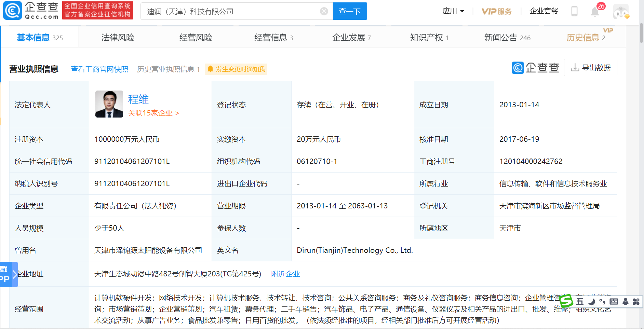The width and height of the screenshot is (644, 329).
Task: Select registration number 120104000242762
Action: point(531,162)
